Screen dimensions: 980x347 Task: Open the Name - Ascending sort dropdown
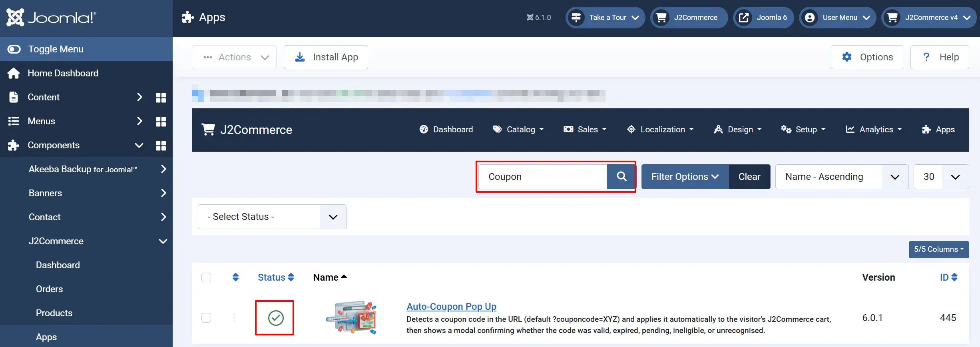[x=842, y=177]
